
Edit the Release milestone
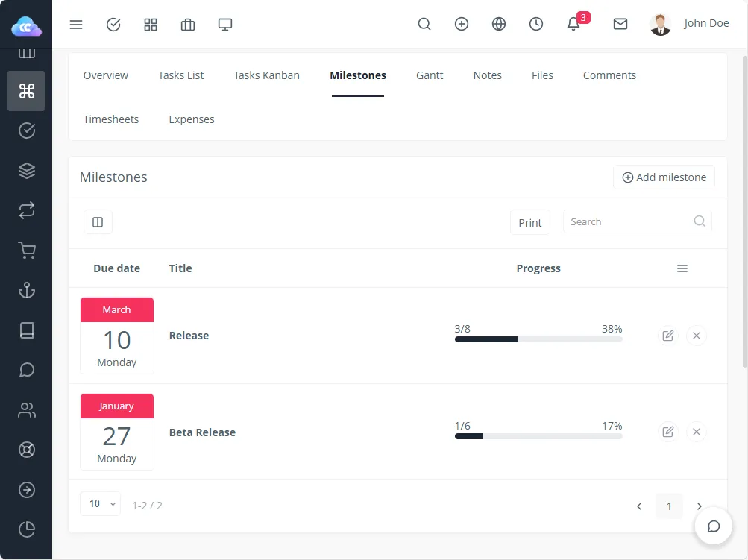pos(667,336)
